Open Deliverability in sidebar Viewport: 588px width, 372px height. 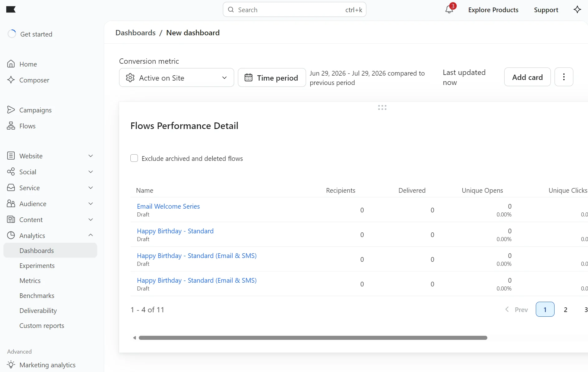[x=38, y=310]
